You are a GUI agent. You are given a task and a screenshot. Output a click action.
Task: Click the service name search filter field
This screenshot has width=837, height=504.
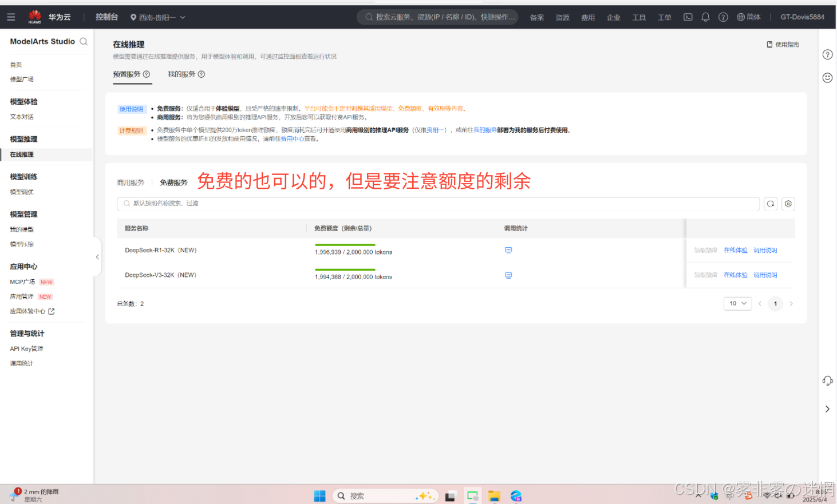coord(438,204)
